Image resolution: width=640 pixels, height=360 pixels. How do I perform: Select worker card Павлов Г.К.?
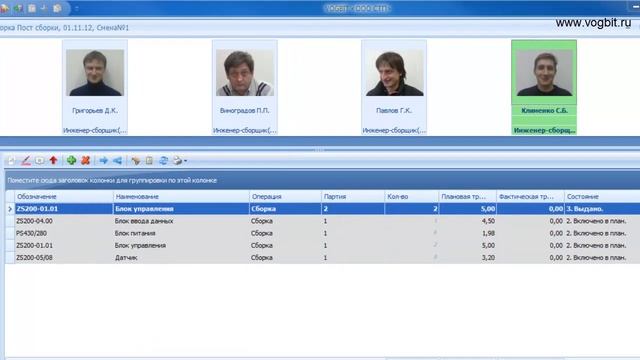[x=394, y=87]
